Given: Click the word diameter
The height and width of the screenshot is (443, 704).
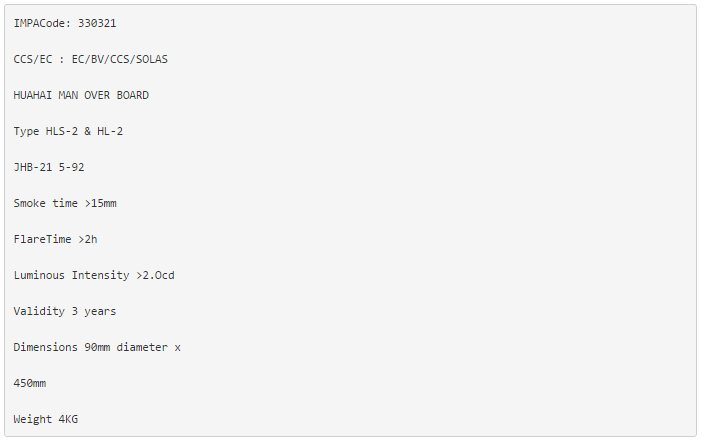Looking at the screenshot, I should (142, 347).
